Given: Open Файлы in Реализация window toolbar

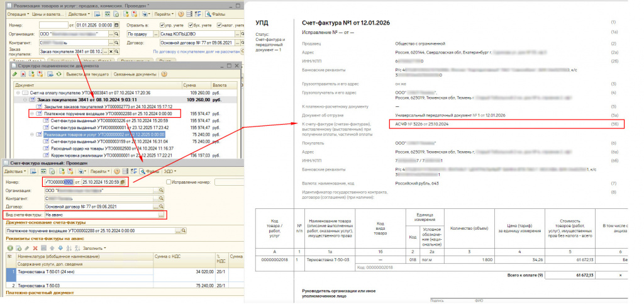Looking at the screenshot, I should 215,14.
